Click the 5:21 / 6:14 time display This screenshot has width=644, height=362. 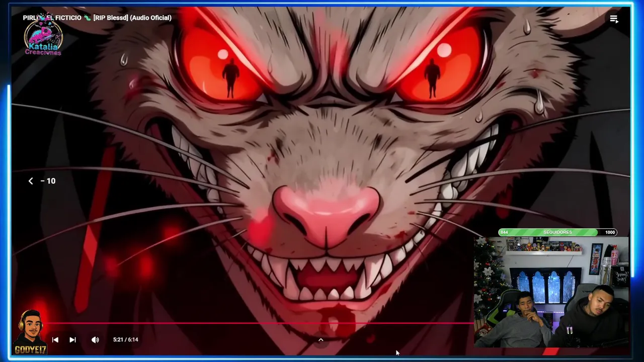point(125,340)
